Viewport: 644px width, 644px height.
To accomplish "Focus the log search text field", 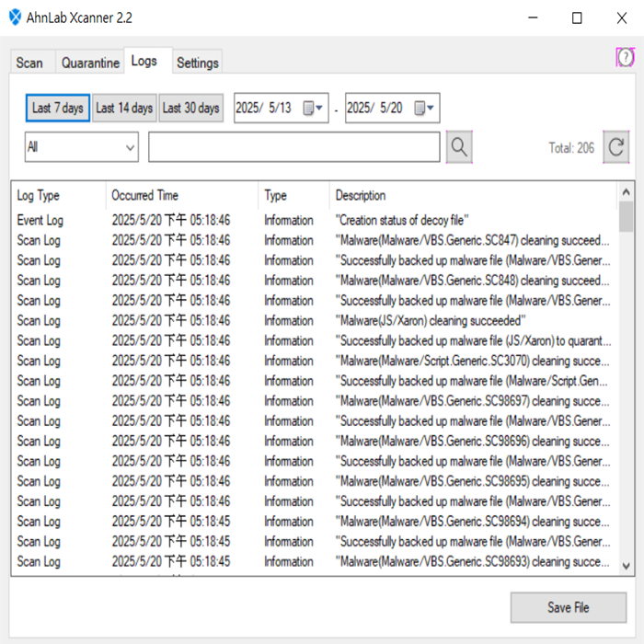I will click(x=294, y=147).
